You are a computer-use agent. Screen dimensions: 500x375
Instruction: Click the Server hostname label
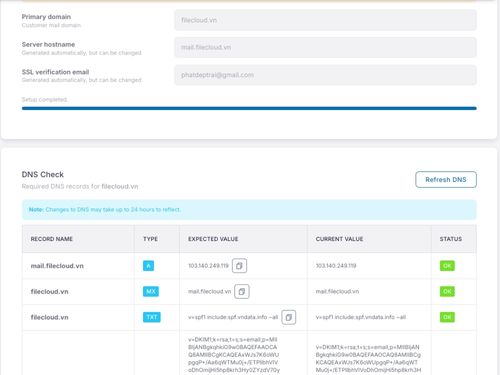tap(48, 44)
